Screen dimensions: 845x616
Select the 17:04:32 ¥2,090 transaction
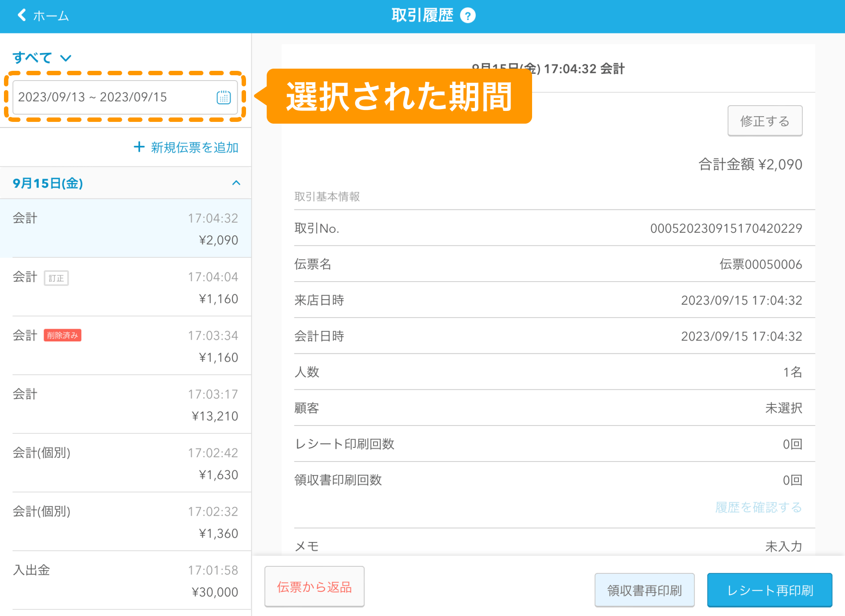click(x=125, y=228)
